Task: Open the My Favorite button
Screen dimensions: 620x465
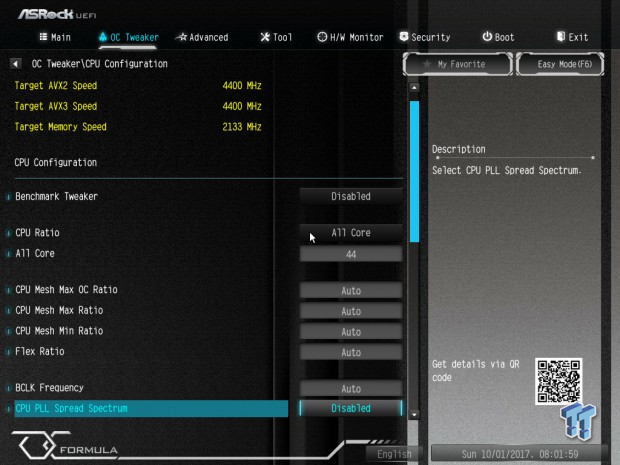Action: pos(457,64)
